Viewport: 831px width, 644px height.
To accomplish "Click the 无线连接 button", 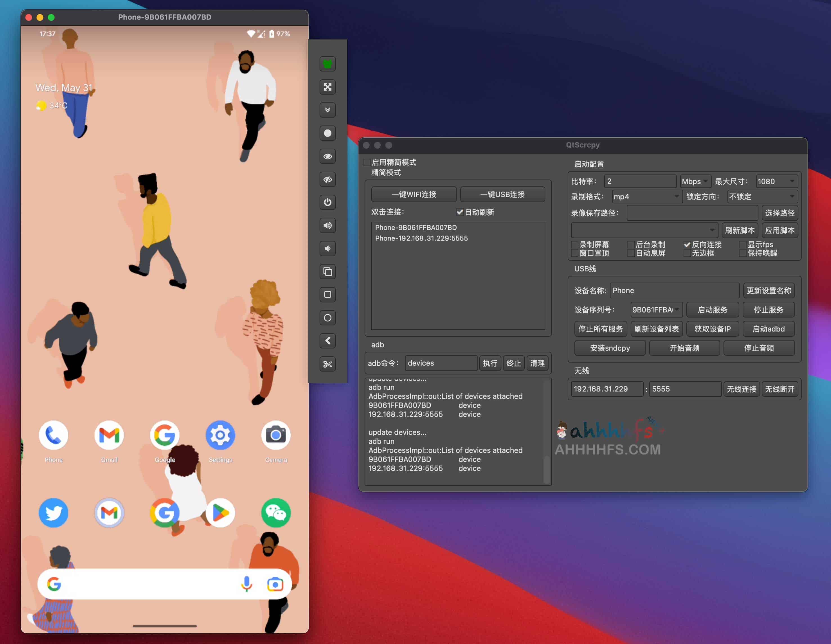I will (x=741, y=389).
